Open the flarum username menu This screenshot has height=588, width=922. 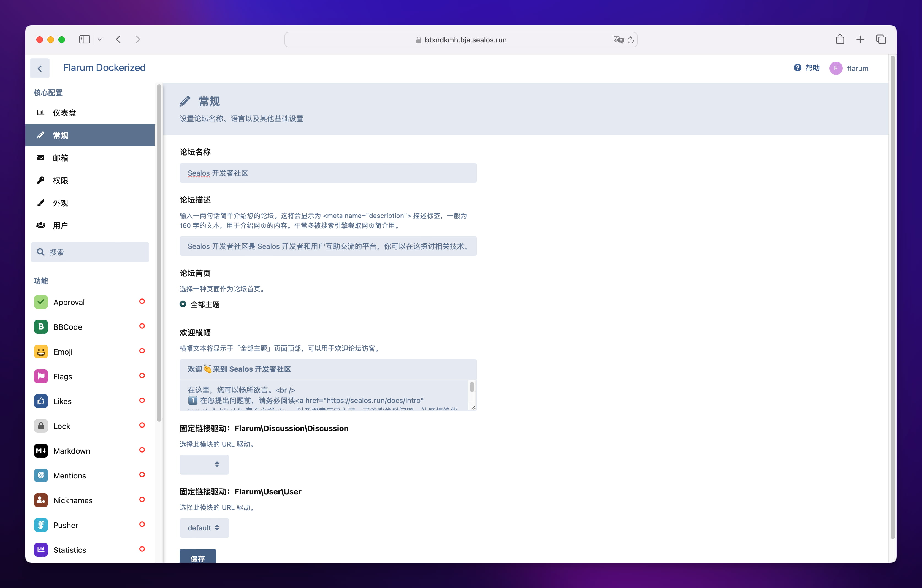858,69
